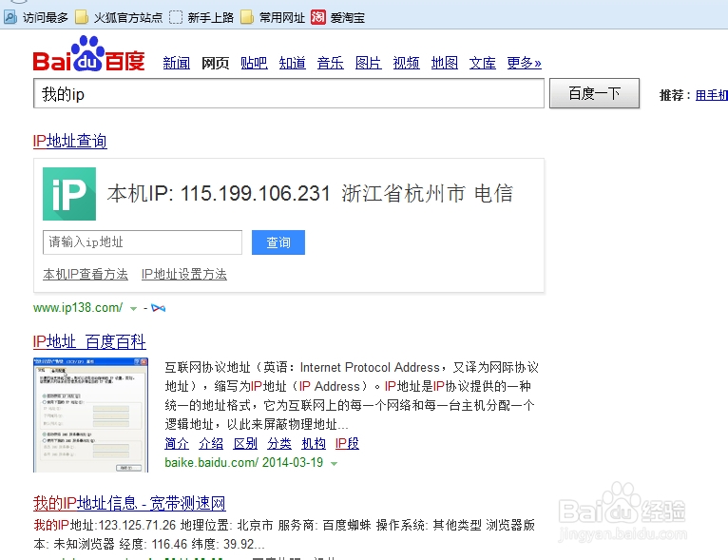Open the 爱淘宝 bookmark icon
This screenshot has width=728, height=560.
pyautogui.click(x=318, y=17)
